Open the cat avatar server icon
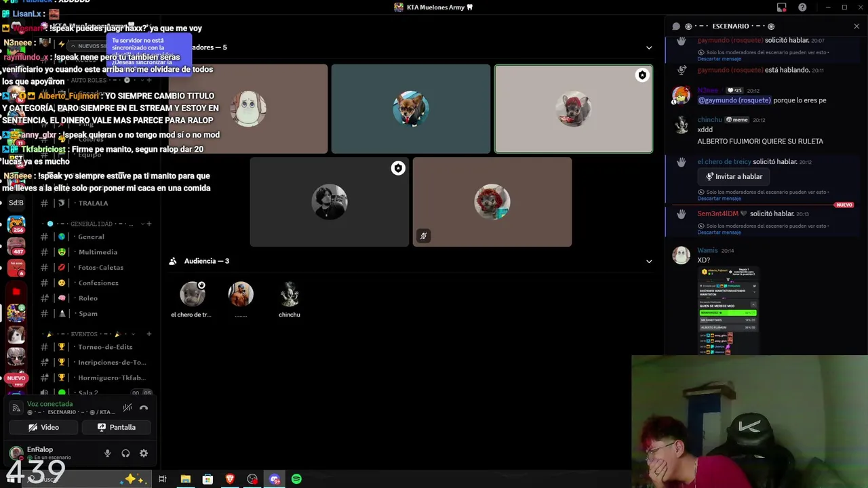This screenshot has height=488, width=868. [16, 335]
